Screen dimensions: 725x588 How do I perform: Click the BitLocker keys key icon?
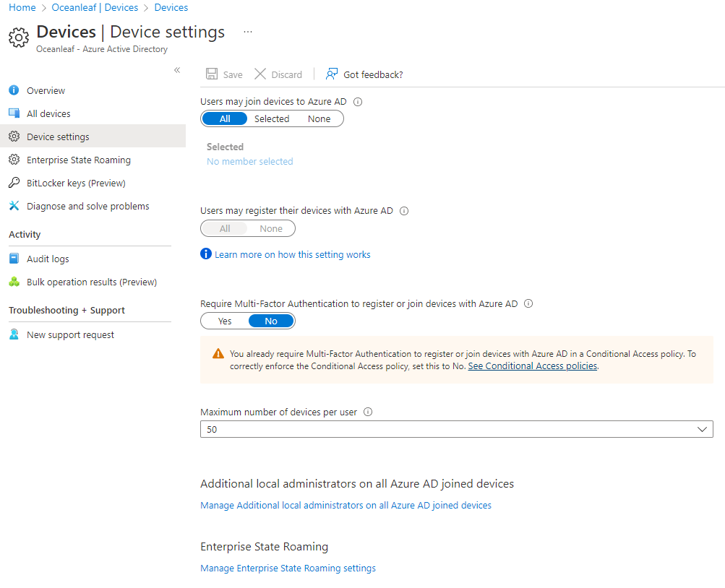coord(14,183)
